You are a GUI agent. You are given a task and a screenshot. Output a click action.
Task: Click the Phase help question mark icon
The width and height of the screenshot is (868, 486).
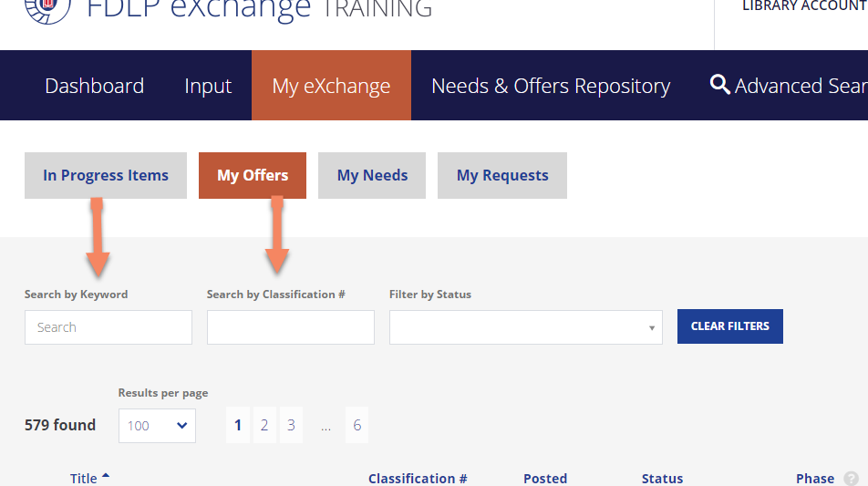851,479
